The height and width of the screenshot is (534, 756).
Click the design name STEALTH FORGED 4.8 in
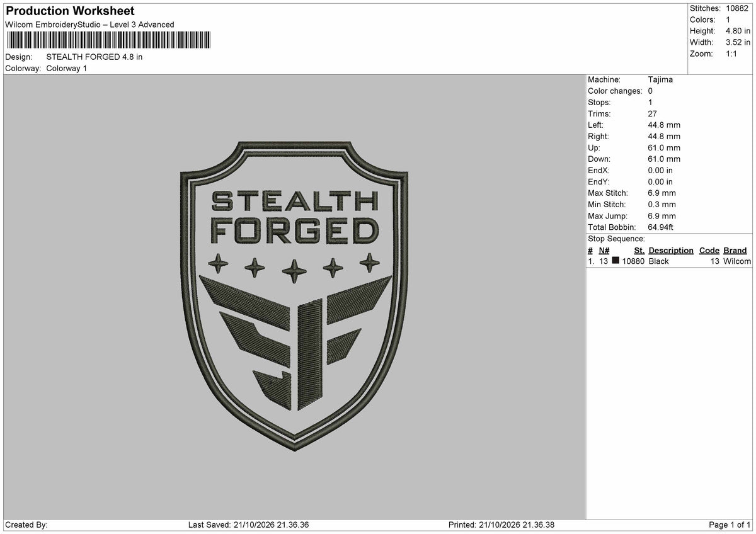[94, 57]
